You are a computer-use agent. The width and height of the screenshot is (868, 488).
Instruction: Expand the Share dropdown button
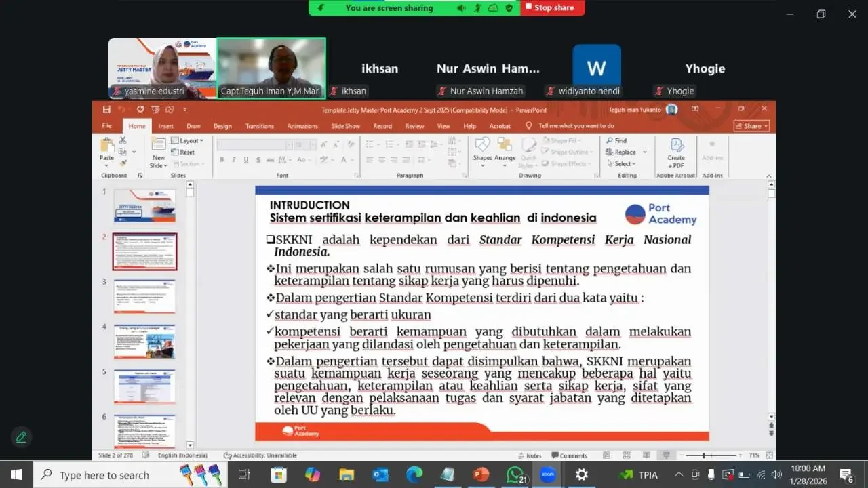click(751, 126)
